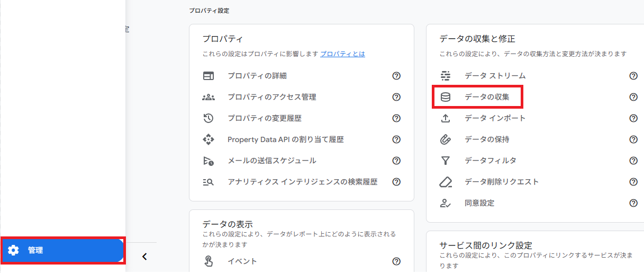Open help for メールの送信スケジュール
This screenshot has height=273, width=644.
click(396, 161)
